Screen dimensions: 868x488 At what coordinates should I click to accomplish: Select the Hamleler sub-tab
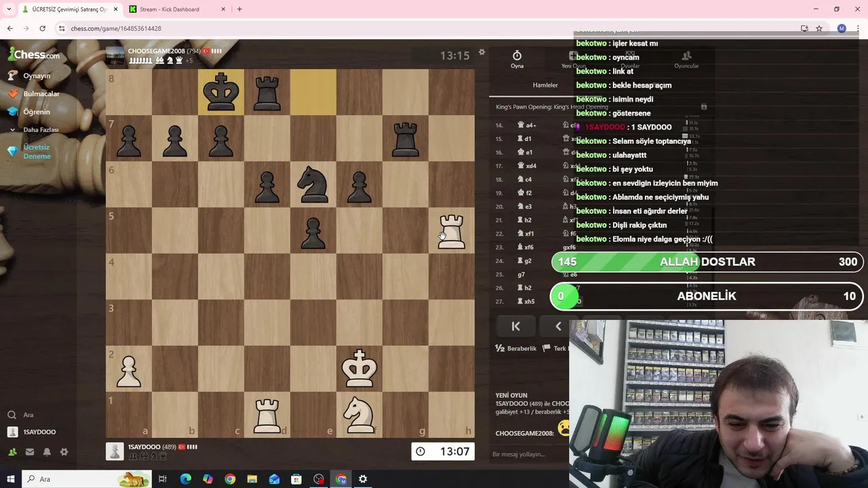[x=545, y=85]
